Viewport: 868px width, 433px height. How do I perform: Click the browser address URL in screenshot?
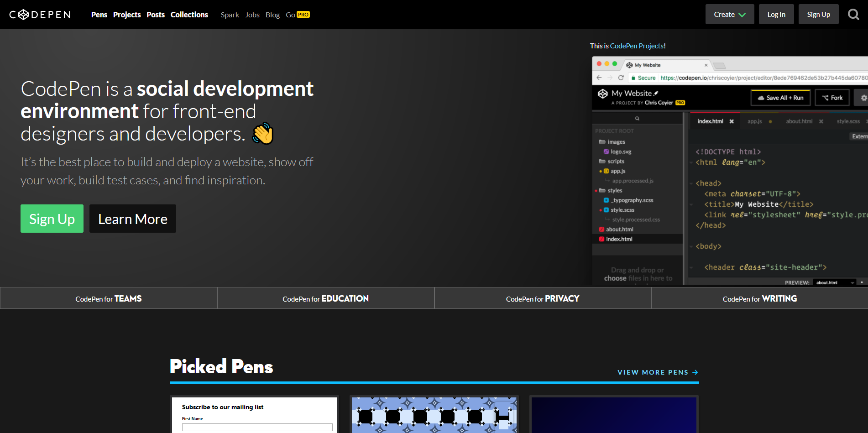pyautogui.click(x=763, y=78)
